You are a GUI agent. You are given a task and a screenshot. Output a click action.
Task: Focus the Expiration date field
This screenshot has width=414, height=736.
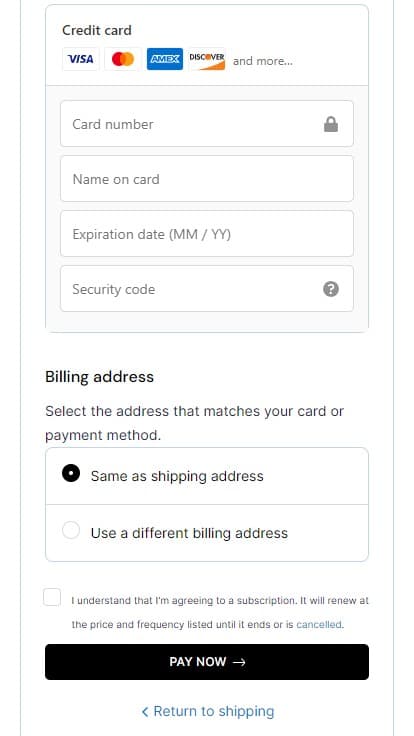(207, 234)
